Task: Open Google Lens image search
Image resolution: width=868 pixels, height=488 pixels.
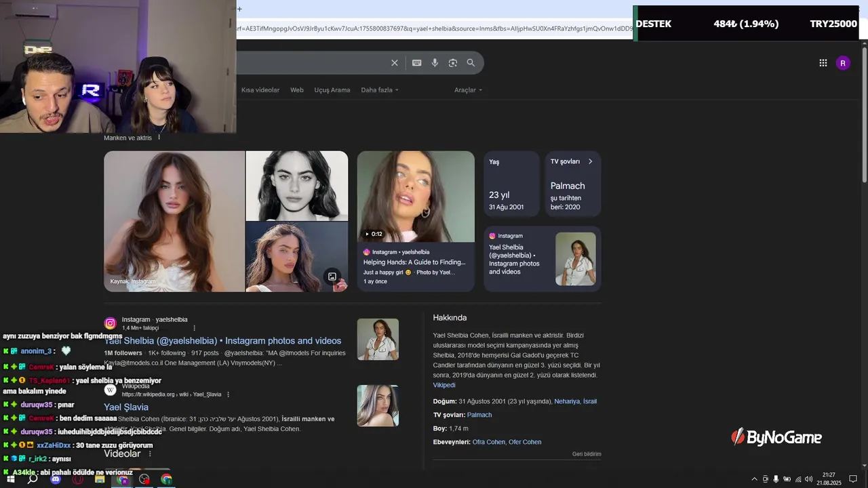Action: point(453,63)
